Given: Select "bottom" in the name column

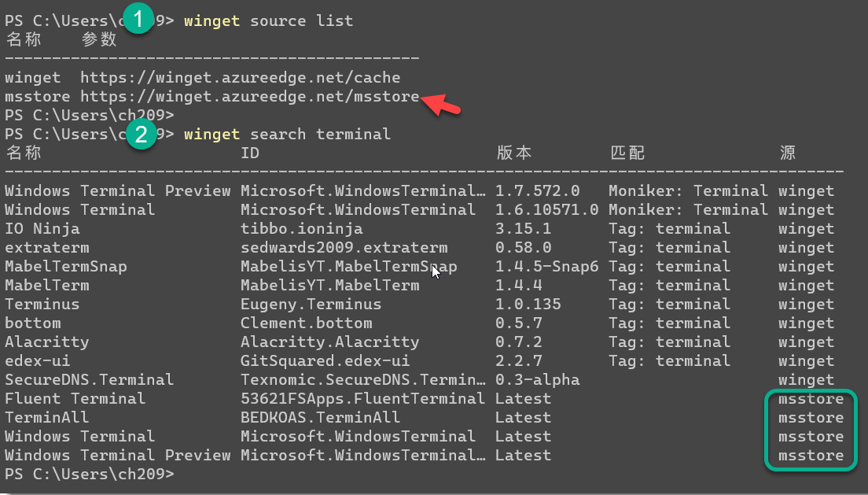Looking at the screenshot, I should tap(33, 323).
